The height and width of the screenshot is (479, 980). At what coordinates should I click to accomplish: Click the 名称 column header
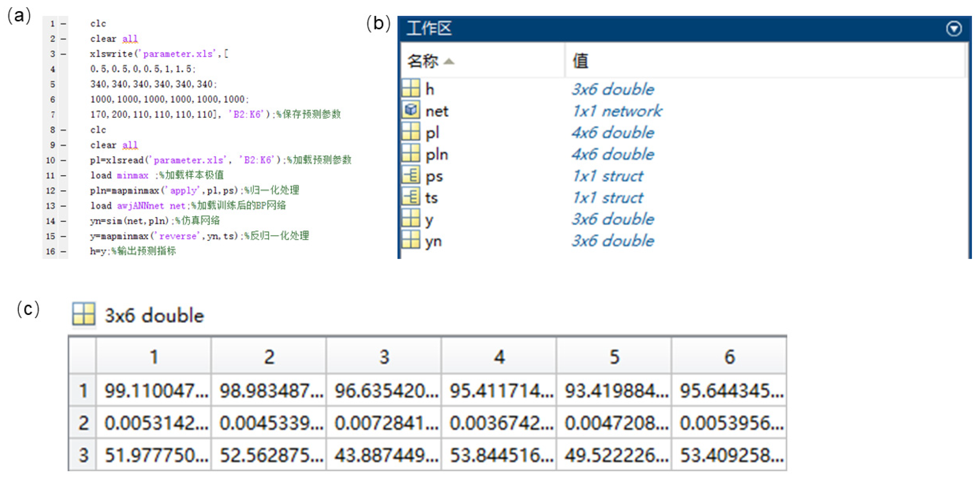point(423,61)
